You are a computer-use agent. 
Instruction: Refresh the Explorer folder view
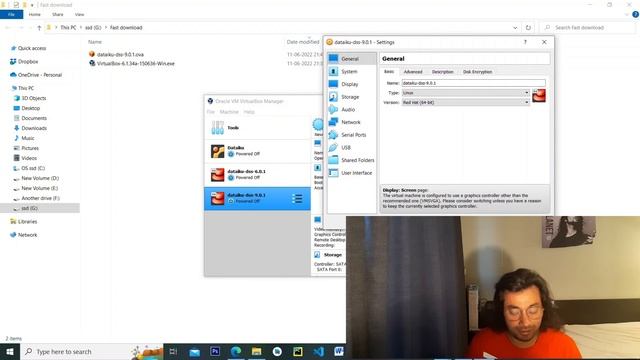(528, 28)
